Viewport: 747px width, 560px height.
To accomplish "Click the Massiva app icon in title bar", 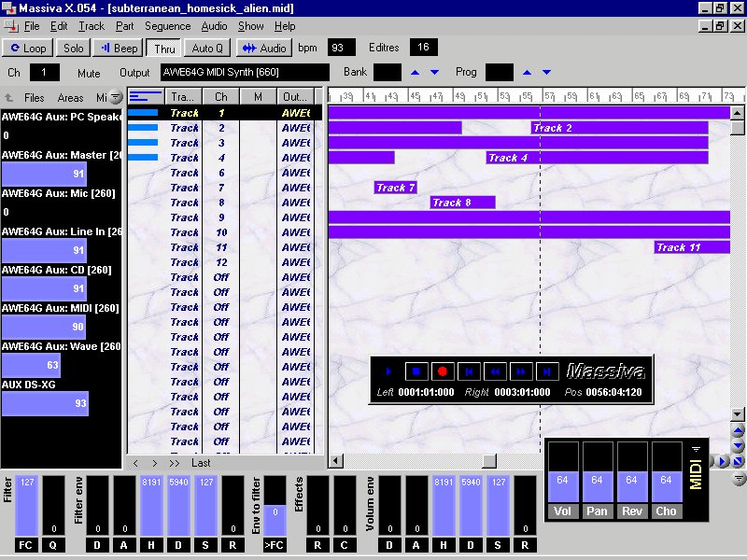I will tap(8, 8).
